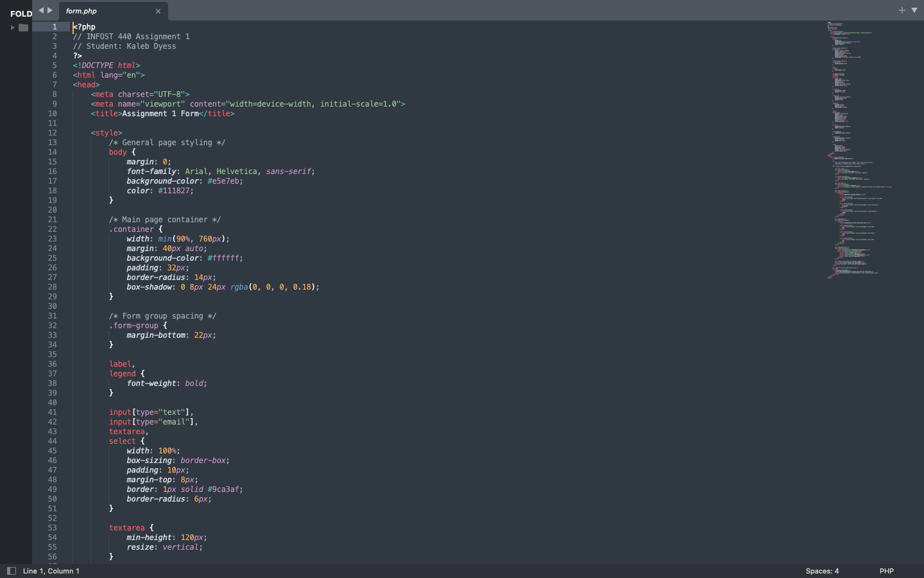
Task: Add a new tab with plus icon
Action: 902,10
